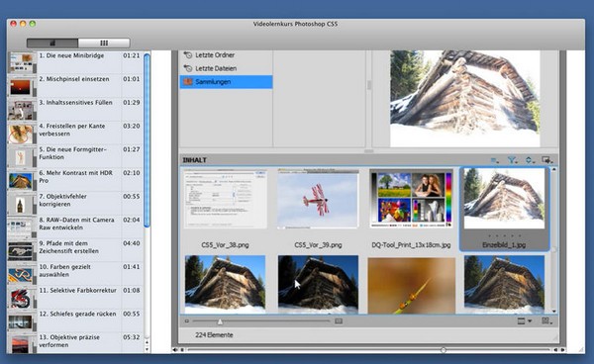Open lesson 8. RAW-Daten mit Camera Raw entwickeln

pyautogui.click(x=75, y=227)
